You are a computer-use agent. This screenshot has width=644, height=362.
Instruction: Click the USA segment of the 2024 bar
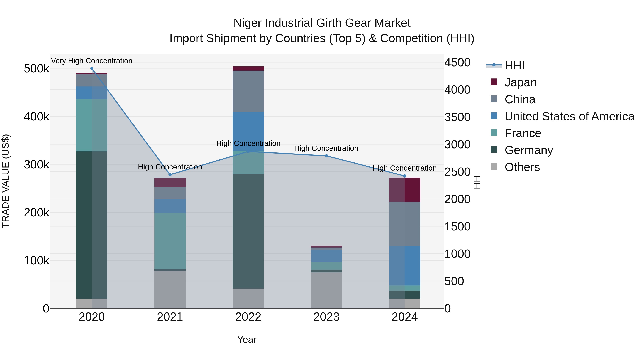pyautogui.click(x=405, y=266)
